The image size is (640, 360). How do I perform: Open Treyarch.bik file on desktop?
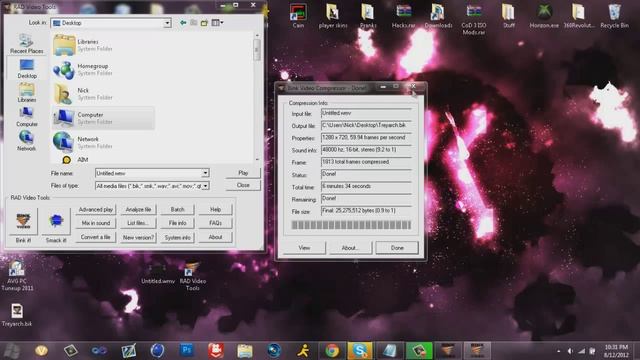[x=17, y=316]
